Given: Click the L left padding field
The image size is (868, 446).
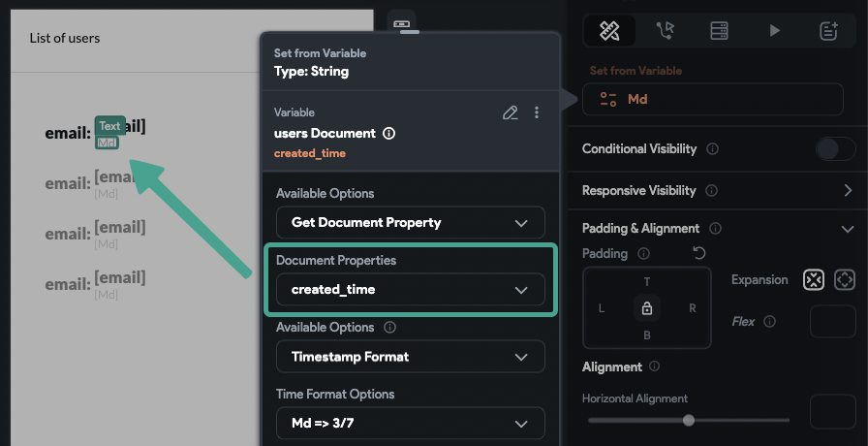Looking at the screenshot, I should click(602, 308).
